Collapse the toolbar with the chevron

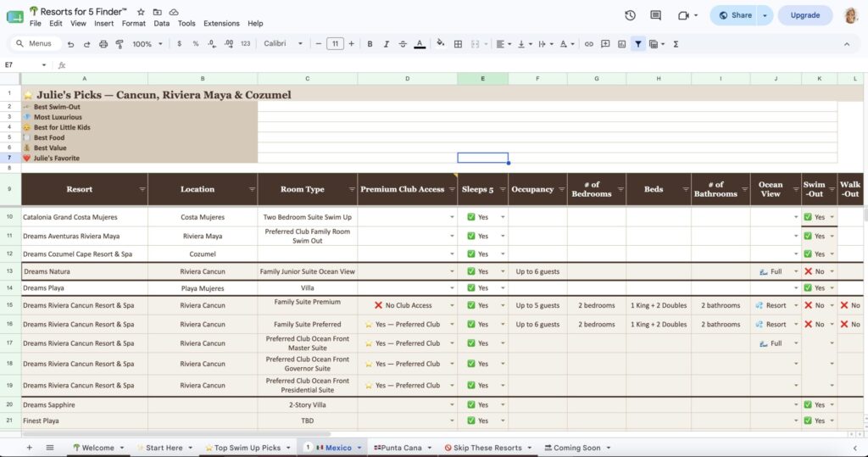tap(847, 44)
